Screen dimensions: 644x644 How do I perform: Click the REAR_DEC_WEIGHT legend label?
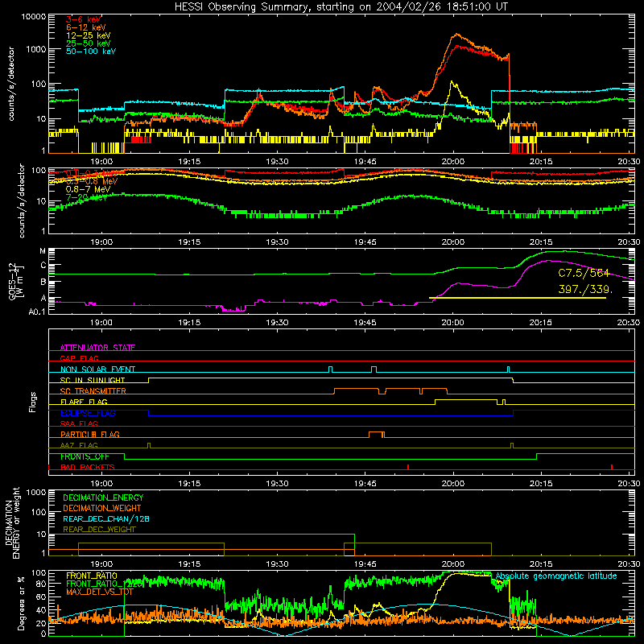(99, 530)
